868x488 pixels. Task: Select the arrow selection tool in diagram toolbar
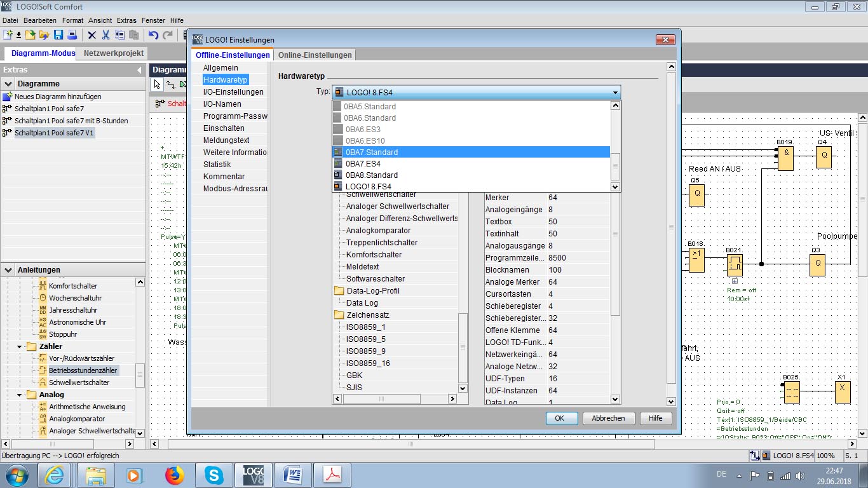click(158, 84)
